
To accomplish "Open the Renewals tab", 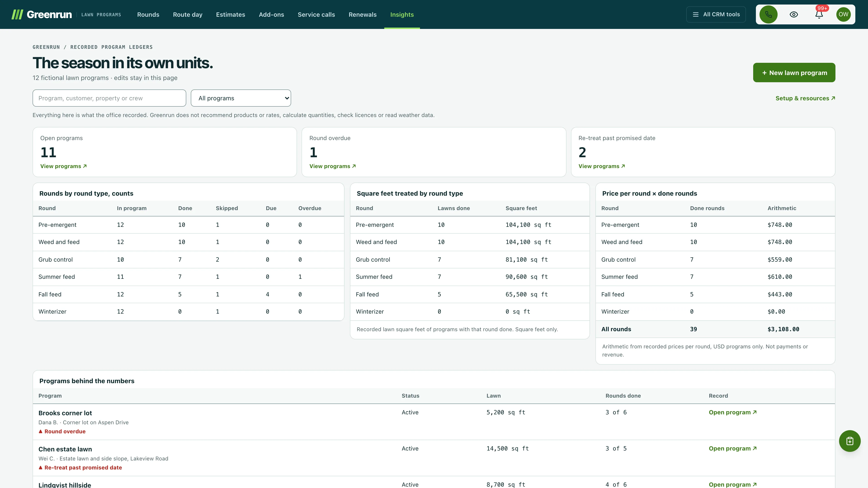I will tap(363, 14).
